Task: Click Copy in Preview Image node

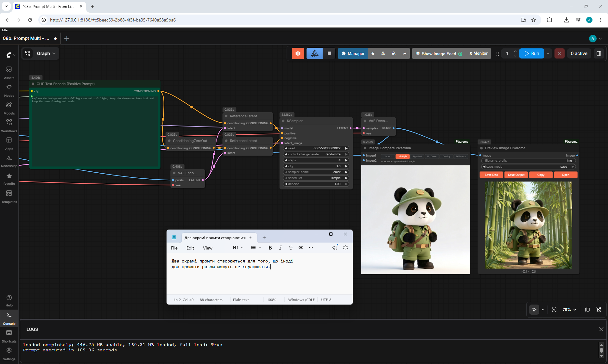Action: pos(541,175)
